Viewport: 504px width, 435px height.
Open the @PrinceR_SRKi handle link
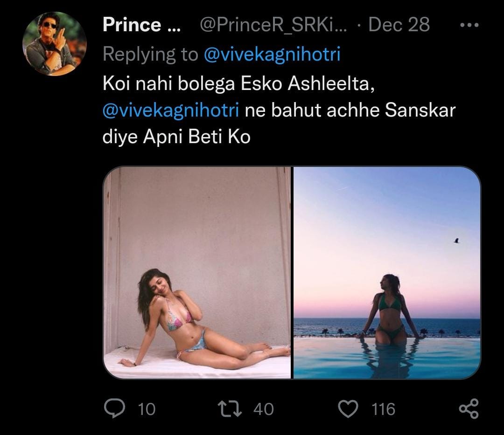pos(273,25)
